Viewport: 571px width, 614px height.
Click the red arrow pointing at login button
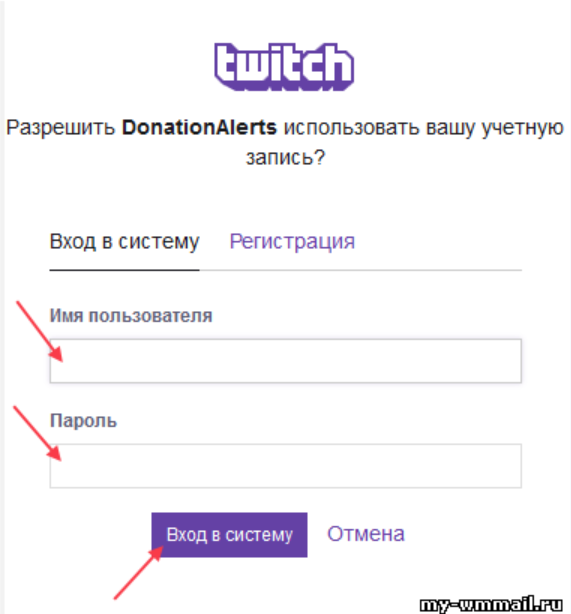coord(139,573)
